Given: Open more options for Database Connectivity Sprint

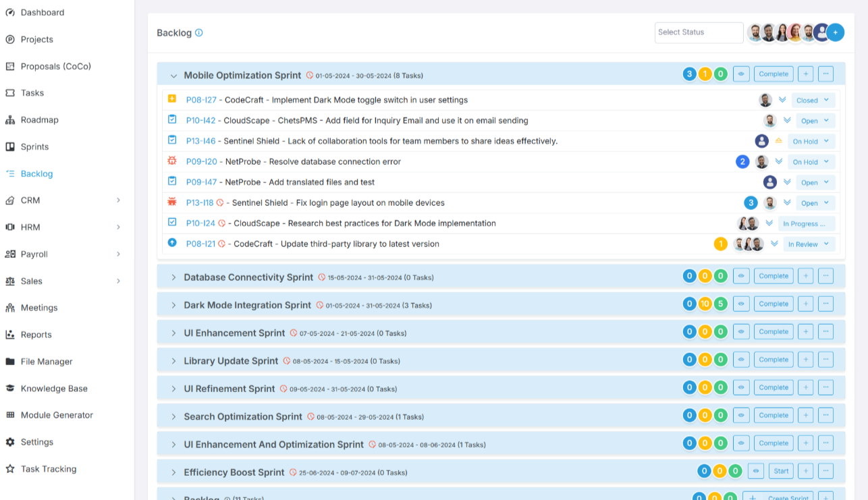Looking at the screenshot, I should click(825, 276).
